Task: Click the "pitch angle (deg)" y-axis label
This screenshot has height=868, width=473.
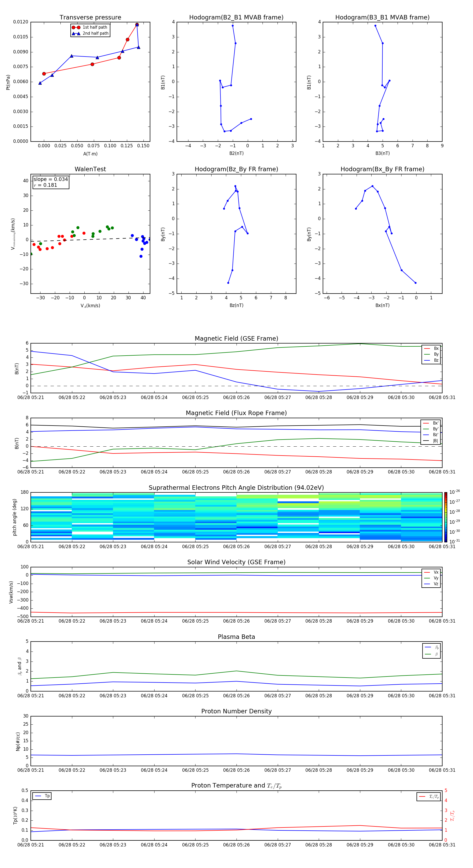Action: click(14, 517)
